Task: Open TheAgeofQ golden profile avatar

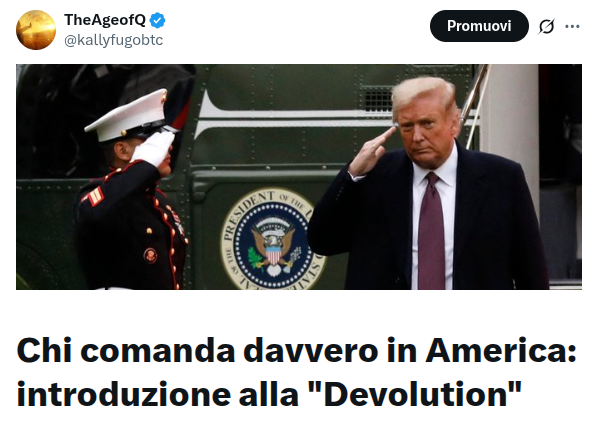Action: tap(36, 30)
